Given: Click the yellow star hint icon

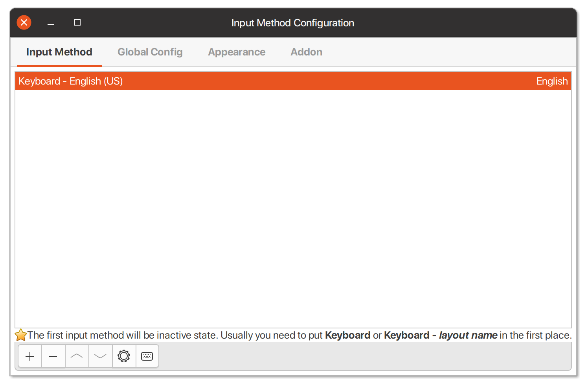Looking at the screenshot, I should pos(21,335).
